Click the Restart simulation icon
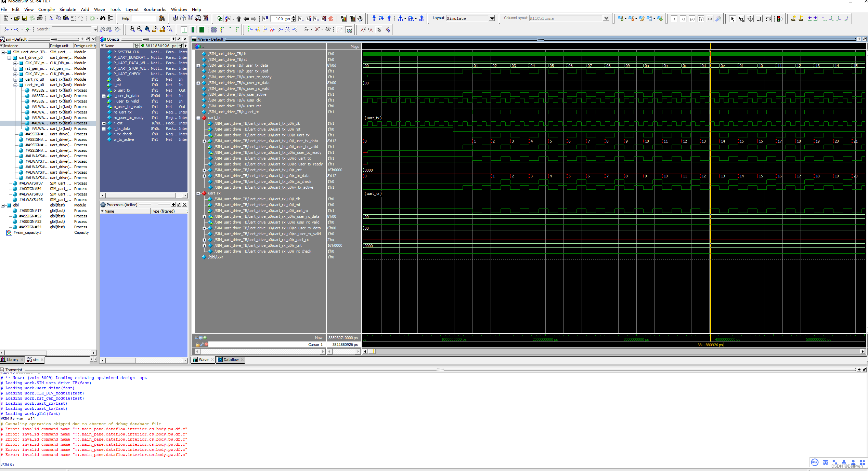 point(265,19)
